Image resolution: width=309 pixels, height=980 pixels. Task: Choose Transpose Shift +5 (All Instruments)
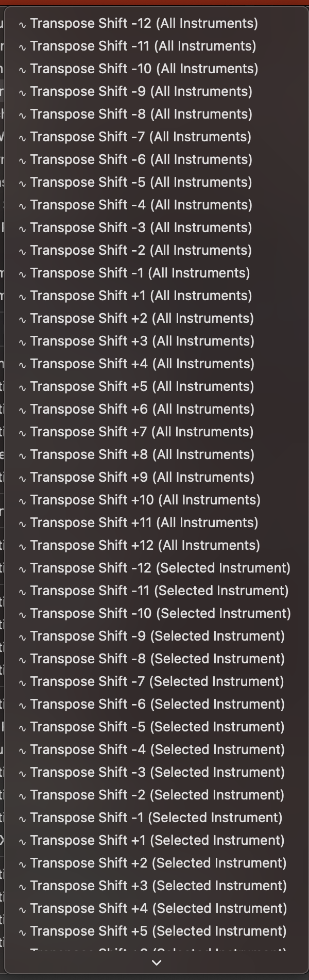tap(142, 386)
